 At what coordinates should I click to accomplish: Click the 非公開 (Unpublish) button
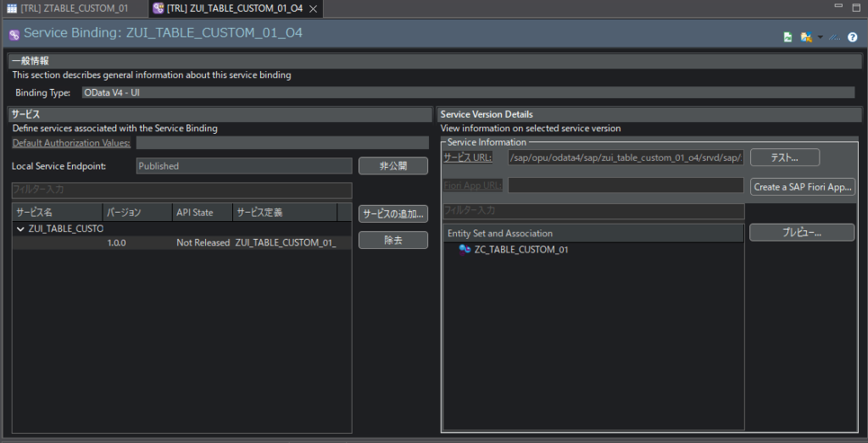[x=392, y=166]
